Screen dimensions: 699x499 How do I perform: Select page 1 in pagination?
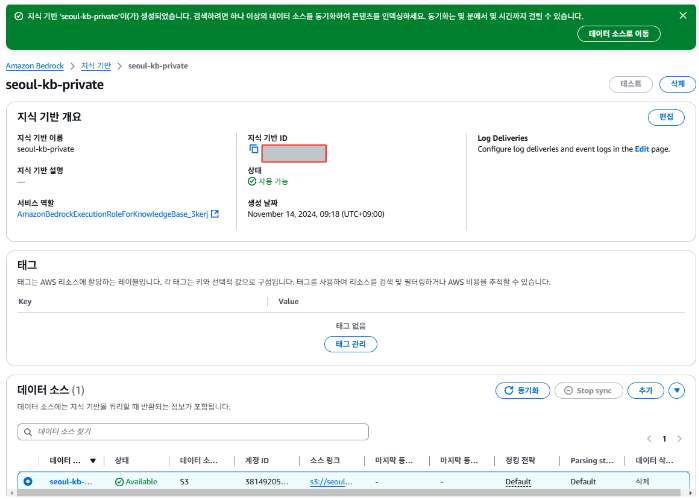(664, 439)
